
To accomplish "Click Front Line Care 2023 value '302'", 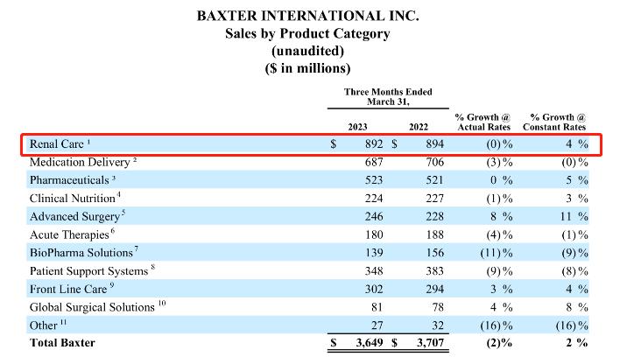I will [x=374, y=290].
